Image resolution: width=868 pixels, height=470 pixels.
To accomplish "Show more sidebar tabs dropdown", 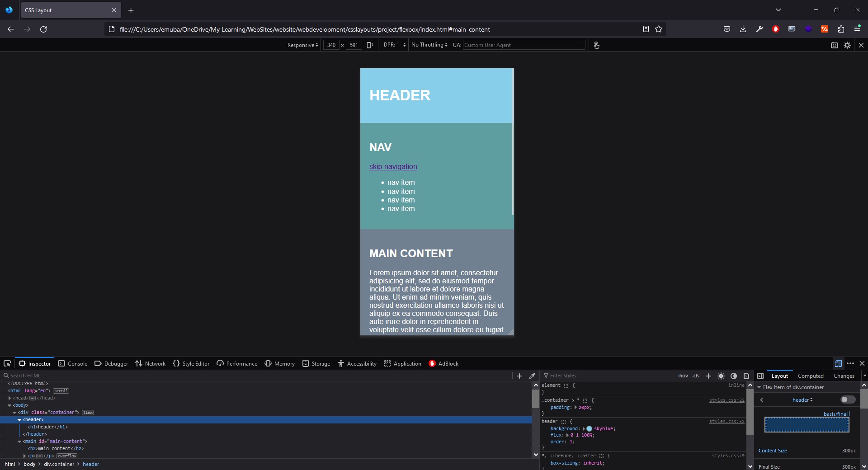I will 864,376.
